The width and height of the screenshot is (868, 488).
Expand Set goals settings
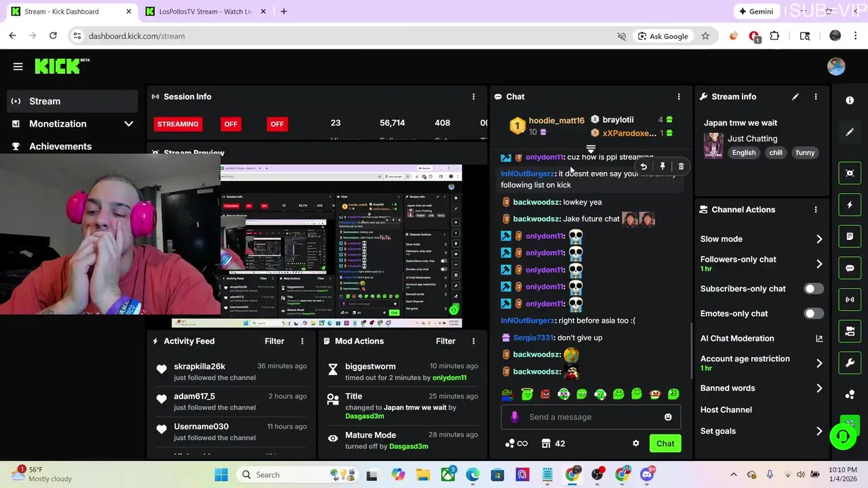[762, 431]
